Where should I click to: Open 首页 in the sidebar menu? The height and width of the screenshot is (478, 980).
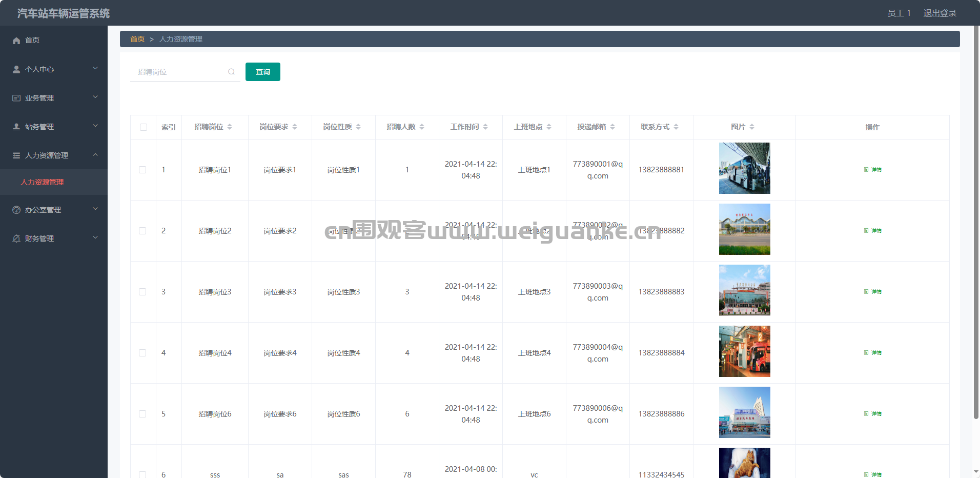point(54,40)
